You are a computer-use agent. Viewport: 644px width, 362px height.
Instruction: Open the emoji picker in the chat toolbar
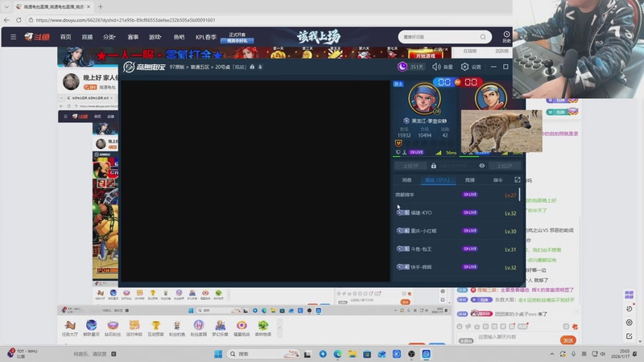(459, 327)
